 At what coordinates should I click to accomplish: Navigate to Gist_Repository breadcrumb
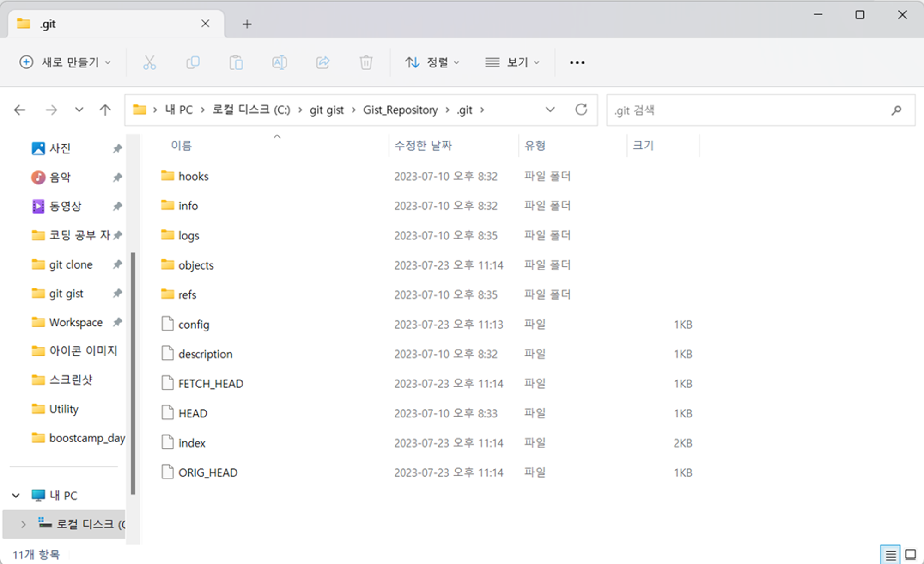400,110
